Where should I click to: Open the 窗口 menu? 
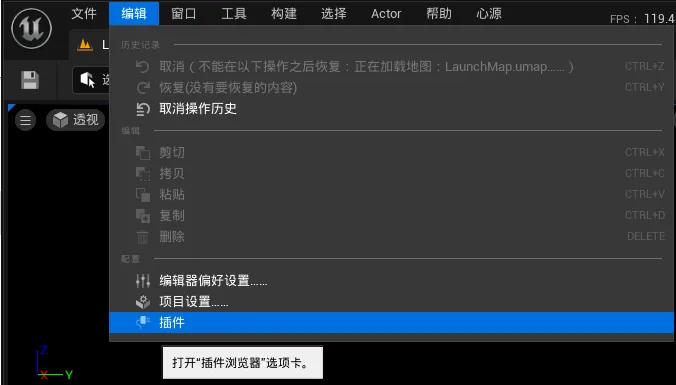pyautogui.click(x=184, y=13)
